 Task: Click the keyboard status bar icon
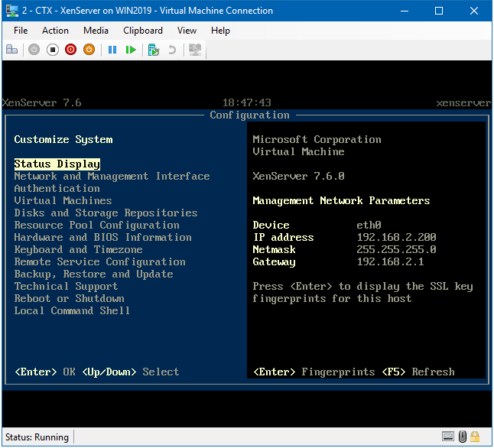(x=447, y=437)
